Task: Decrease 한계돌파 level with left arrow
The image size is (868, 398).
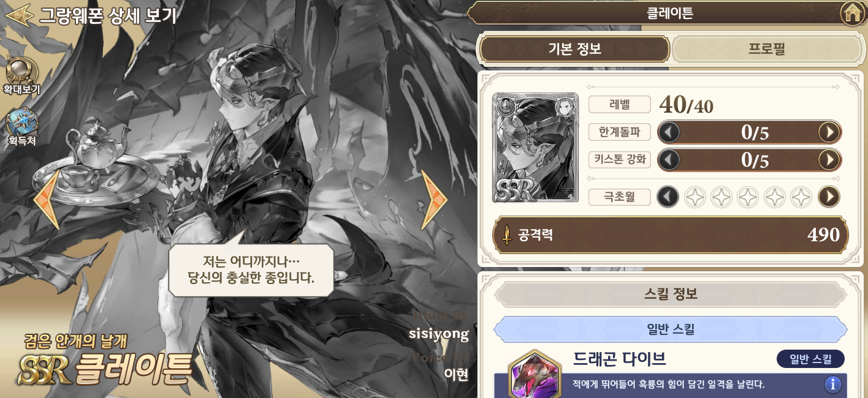Action: (669, 132)
